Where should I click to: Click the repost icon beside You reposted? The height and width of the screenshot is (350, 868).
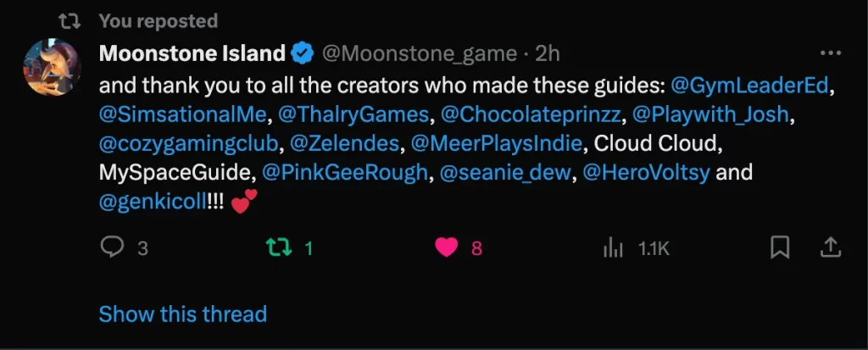coord(70,21)
